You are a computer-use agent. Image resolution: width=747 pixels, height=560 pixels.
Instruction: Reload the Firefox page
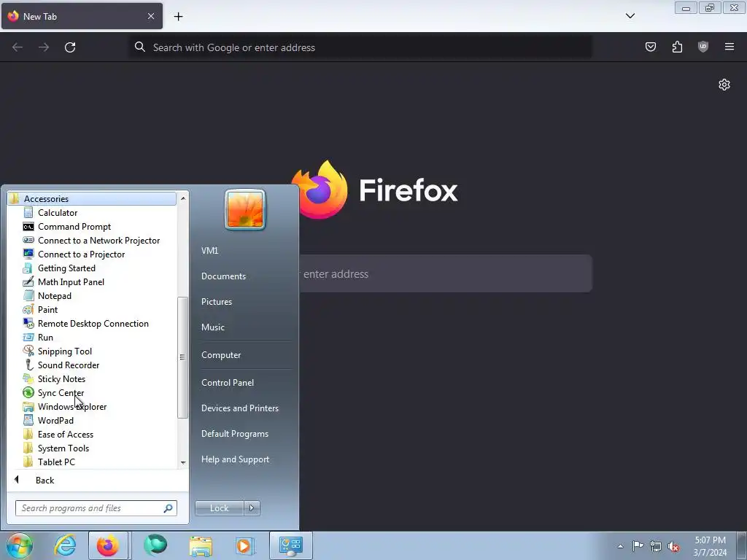(70, 47)
